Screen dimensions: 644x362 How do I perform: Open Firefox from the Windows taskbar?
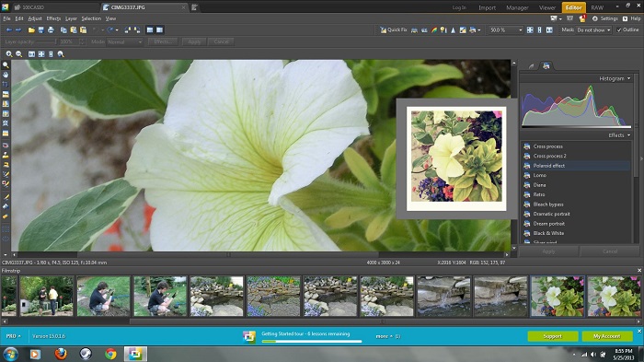coord(61,354)
